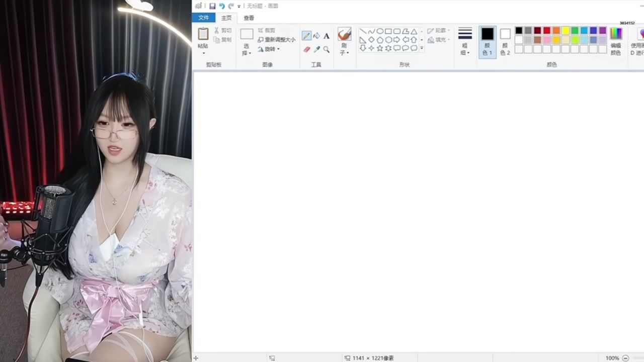Image resolution: width=644 pixels, height=362 pixels.
Task: Expand the 刷子 (Brushes) dropdown
Action: (x=344, y=53)
